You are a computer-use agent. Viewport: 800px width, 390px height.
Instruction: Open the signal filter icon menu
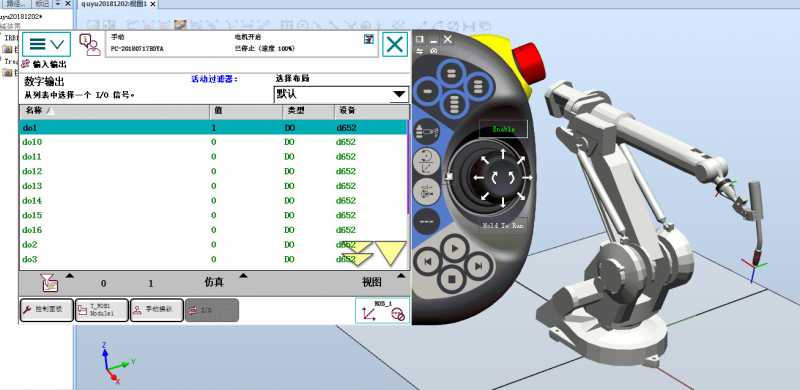click(50, 282)
